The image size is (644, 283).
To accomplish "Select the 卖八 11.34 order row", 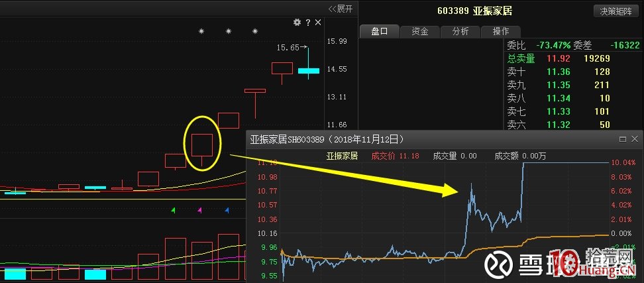I will click(559, 98).
